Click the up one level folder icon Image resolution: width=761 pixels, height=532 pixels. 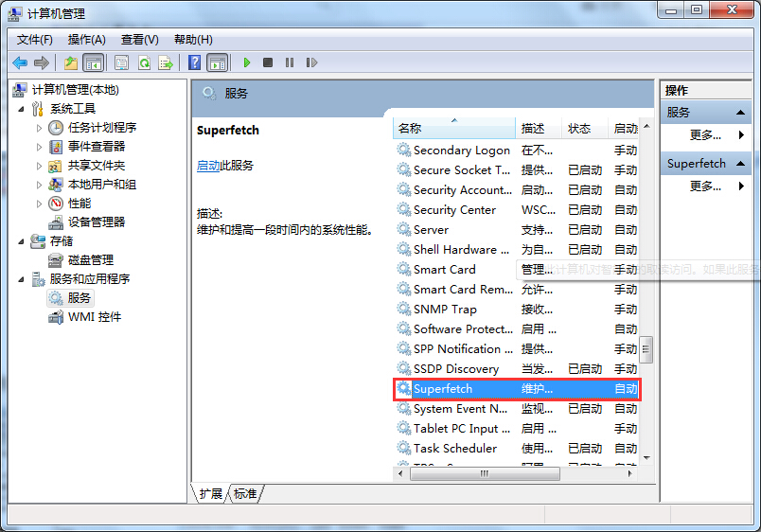click(x=71, y=62)
